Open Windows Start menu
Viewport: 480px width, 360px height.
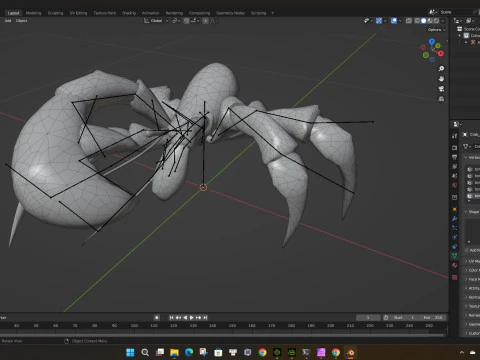(x=130, y=352)
